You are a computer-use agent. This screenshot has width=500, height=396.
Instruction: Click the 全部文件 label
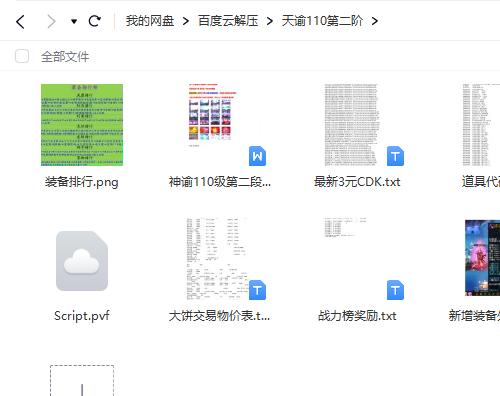point(65,57)
